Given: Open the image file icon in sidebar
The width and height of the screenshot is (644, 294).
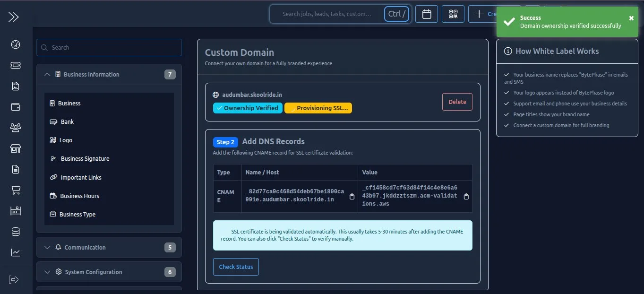Looking at the screenshot, I should pyautogui.click(x=16, y=86).
